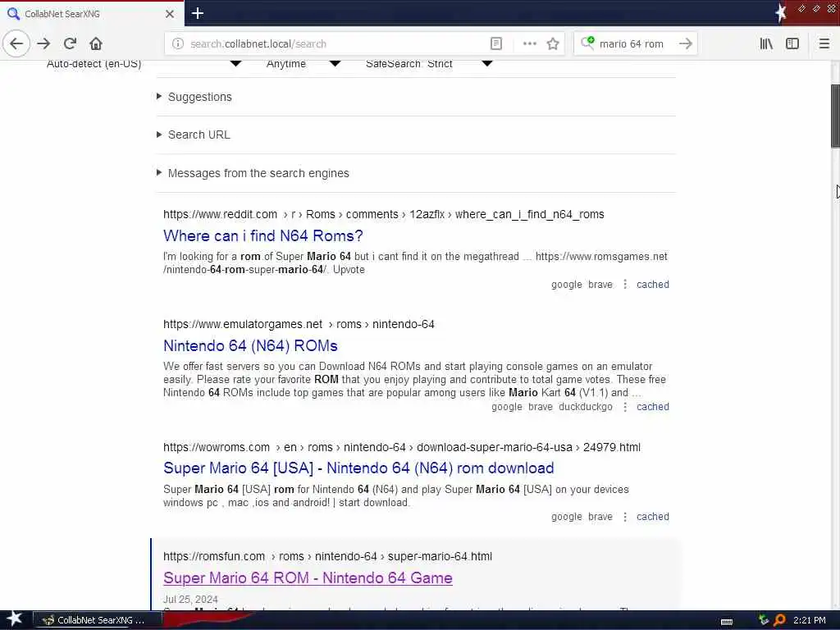The width and height of the screenshot is (840, 630).
Task: Open the CollabNet SearXNG taskbar item
Action: tap(98, 620)
